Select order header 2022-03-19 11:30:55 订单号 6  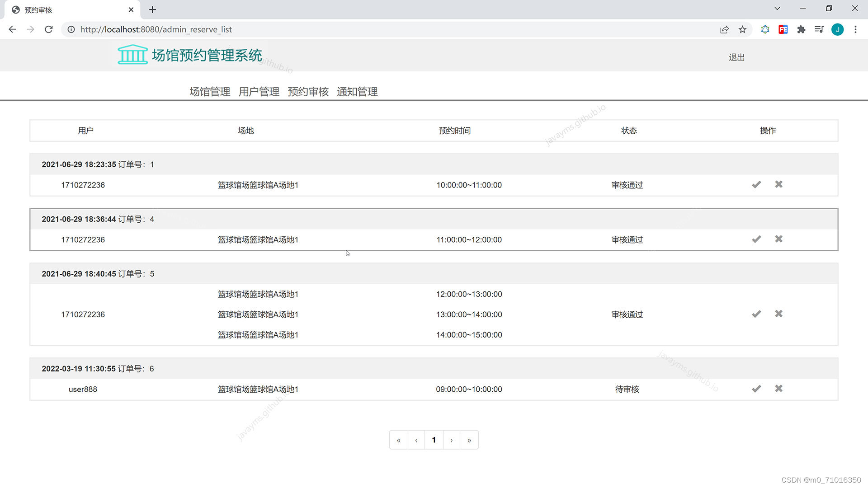(434, 369)
